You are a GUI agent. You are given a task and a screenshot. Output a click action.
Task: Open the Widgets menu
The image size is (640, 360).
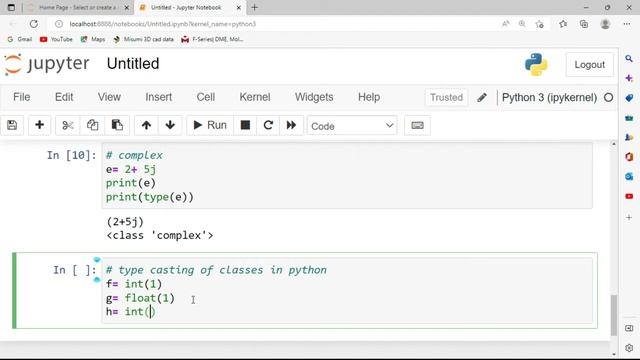coord(314,97)
